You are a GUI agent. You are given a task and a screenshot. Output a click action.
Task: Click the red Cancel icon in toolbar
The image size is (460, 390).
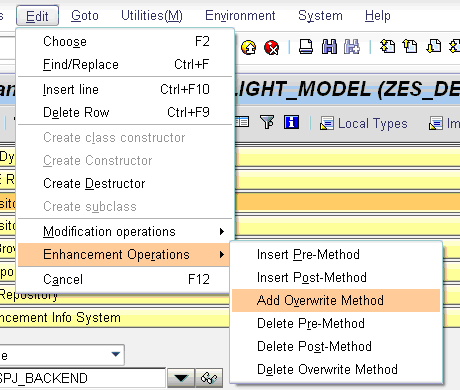[x=271, y=47]
